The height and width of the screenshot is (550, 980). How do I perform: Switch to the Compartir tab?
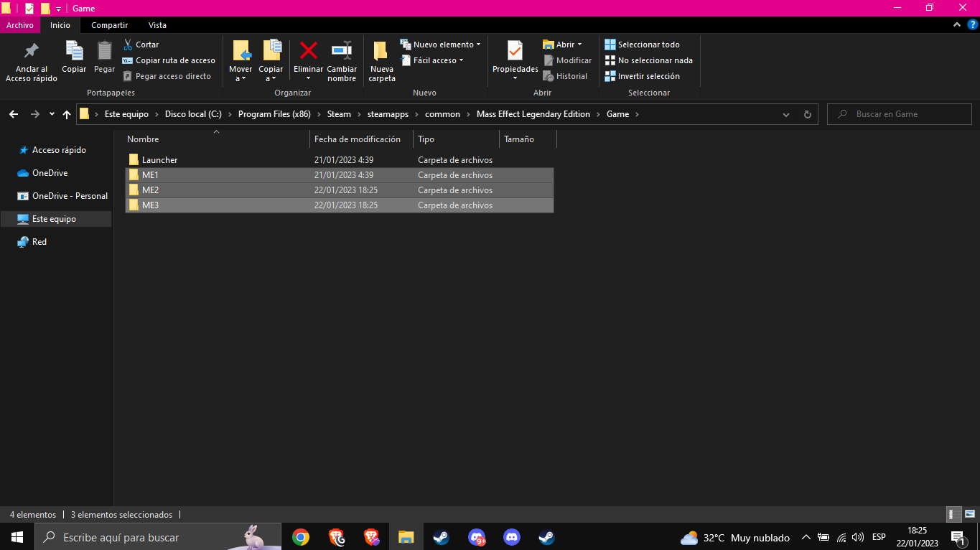coord(109,25)
